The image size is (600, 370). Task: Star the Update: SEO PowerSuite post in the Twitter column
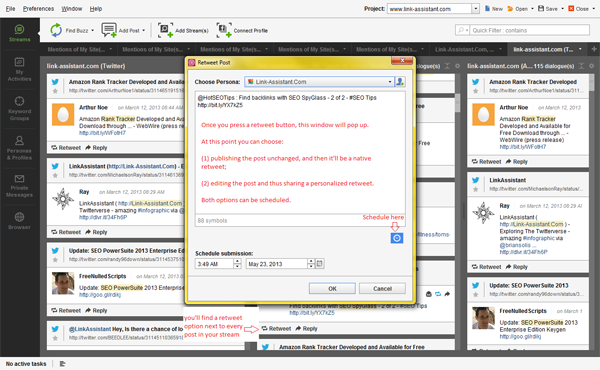pos(55,259)
